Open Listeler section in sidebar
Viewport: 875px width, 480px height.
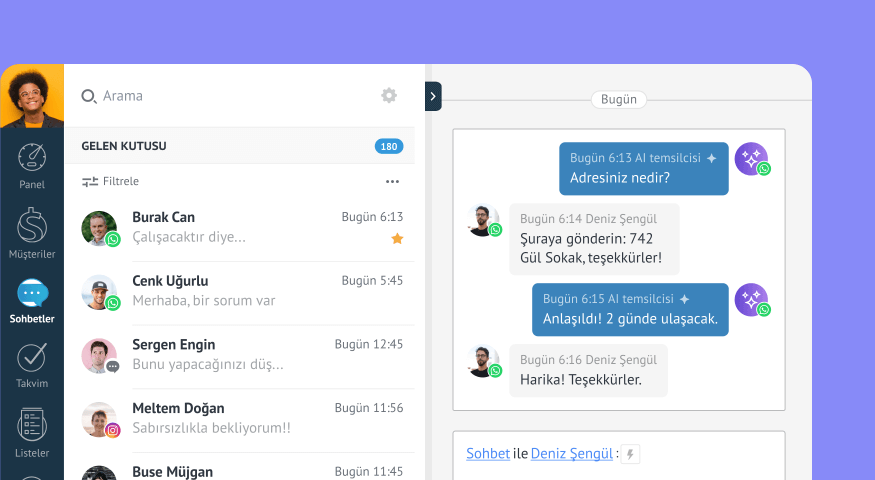click(32, 433)
